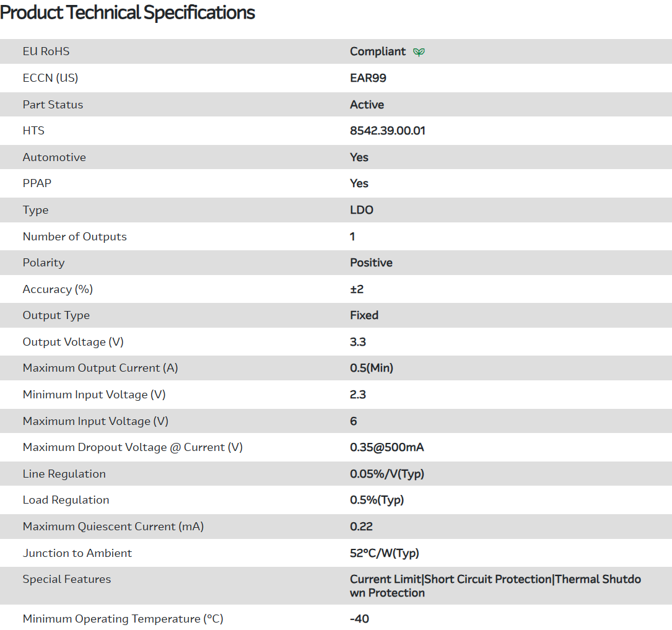Click the PPAP row label
This screenshot has width=672, height=630.
37,183
